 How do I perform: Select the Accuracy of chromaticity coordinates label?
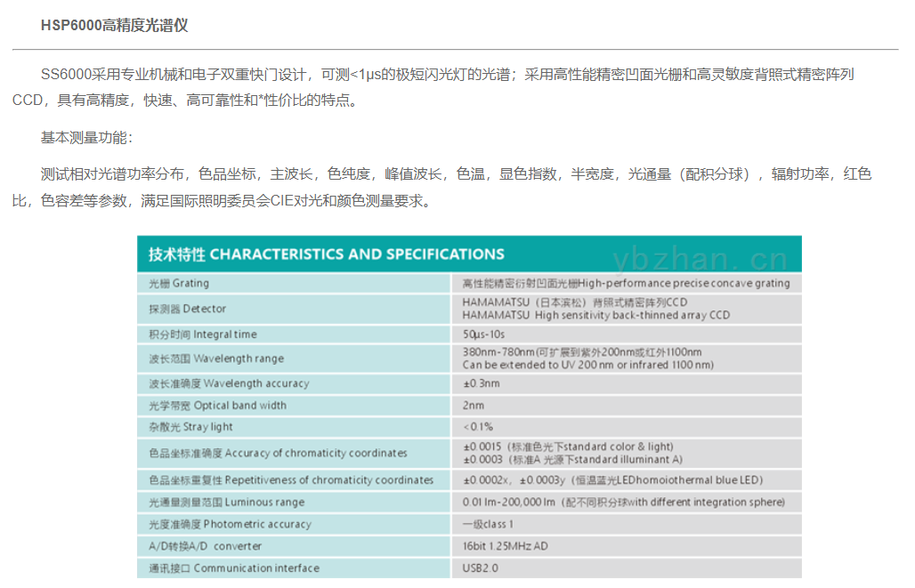[x=278, y=453]
